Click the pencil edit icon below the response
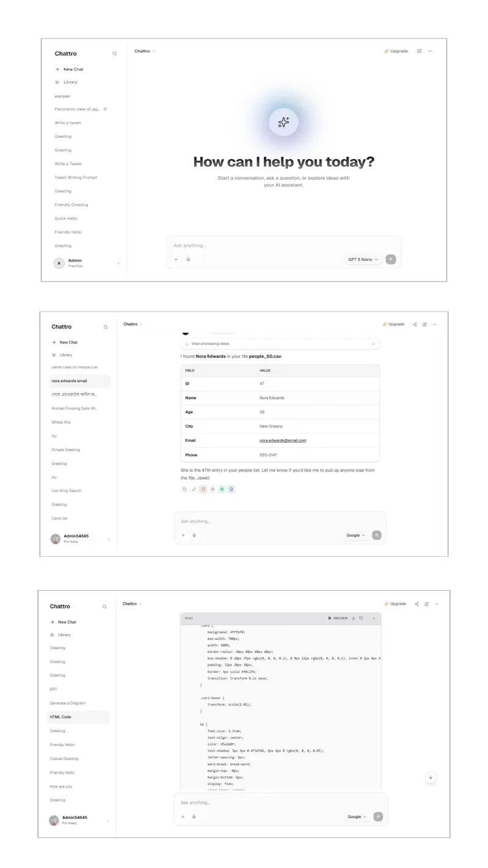Screen dimensions: 488x868 coord(193,489)
